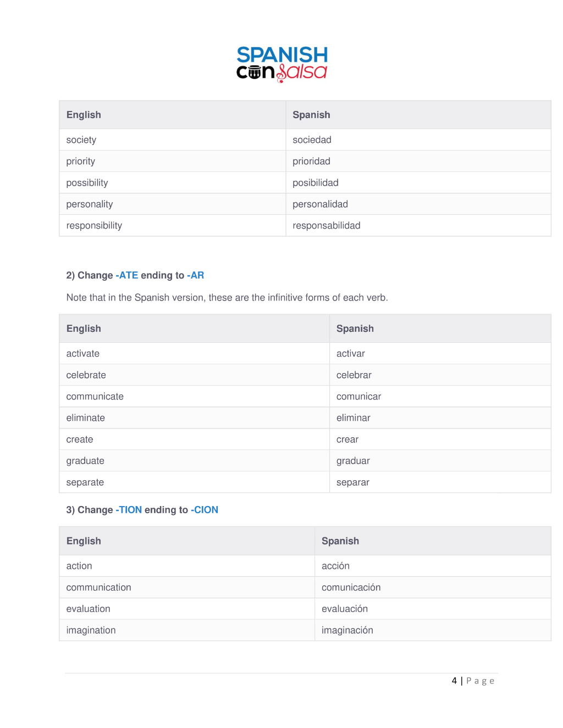Click the drum icon in the logo
This screenshot has width=563, height=728.
click(x=255, y=72)
